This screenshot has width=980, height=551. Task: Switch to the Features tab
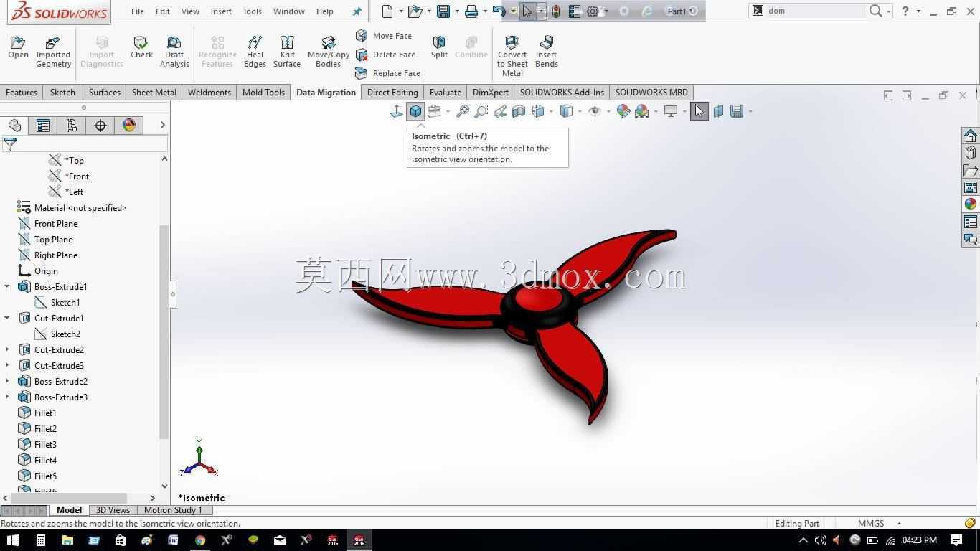(22, 92)
